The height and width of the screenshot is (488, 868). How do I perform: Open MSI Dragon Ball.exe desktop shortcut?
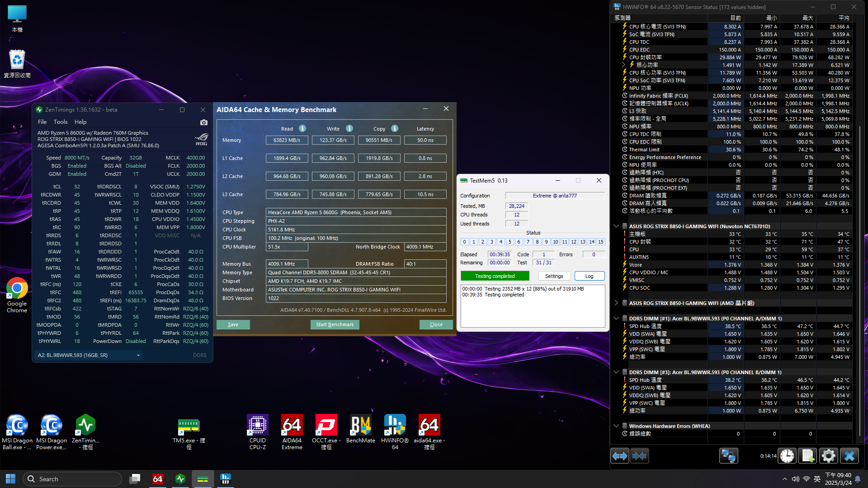click(x=17, y=432)
